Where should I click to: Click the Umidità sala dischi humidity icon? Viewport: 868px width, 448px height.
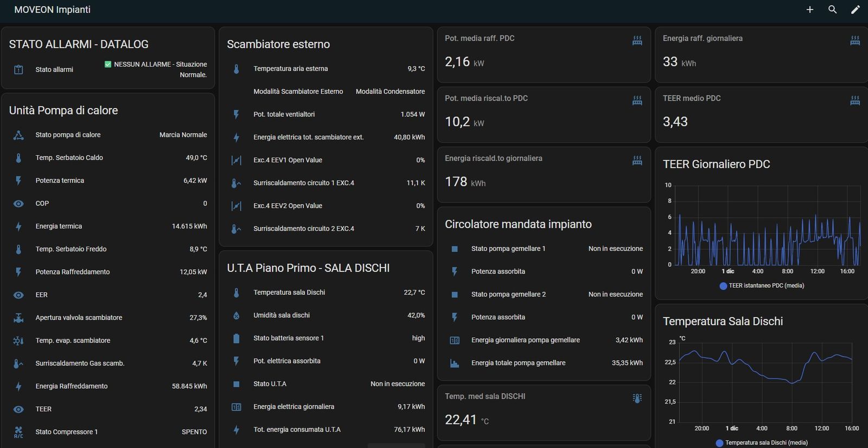tap(236, 316)
